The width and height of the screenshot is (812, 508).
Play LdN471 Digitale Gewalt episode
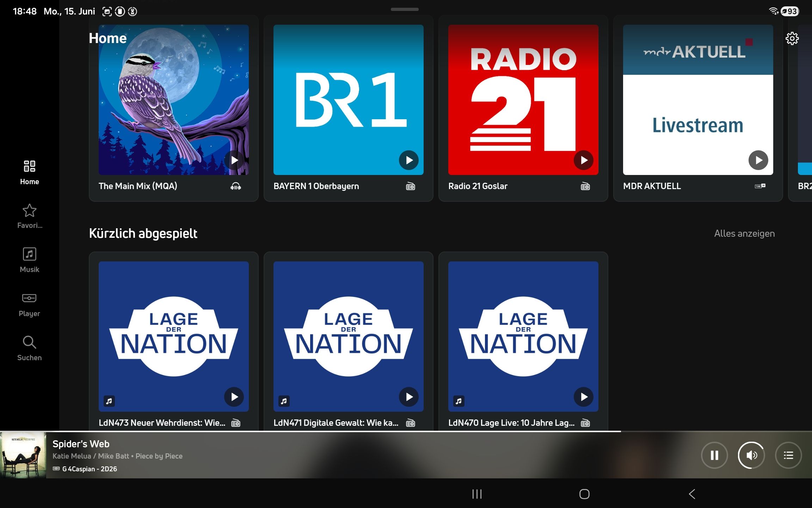pyautogui.click(x=409, y=397)
